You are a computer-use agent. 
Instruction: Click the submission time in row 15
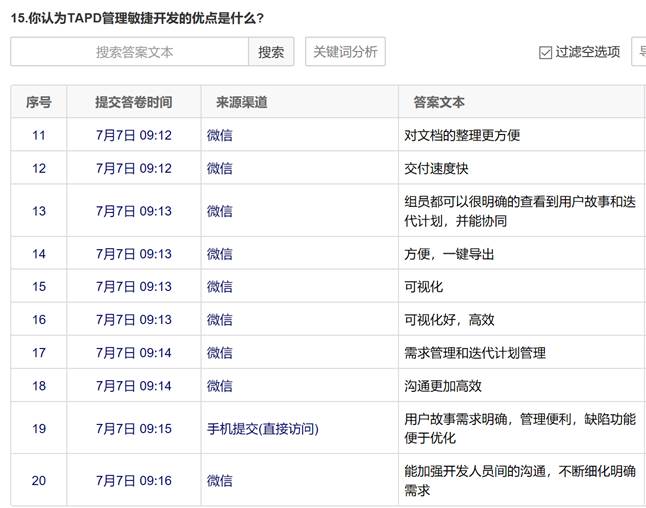[x=133, y=287]
